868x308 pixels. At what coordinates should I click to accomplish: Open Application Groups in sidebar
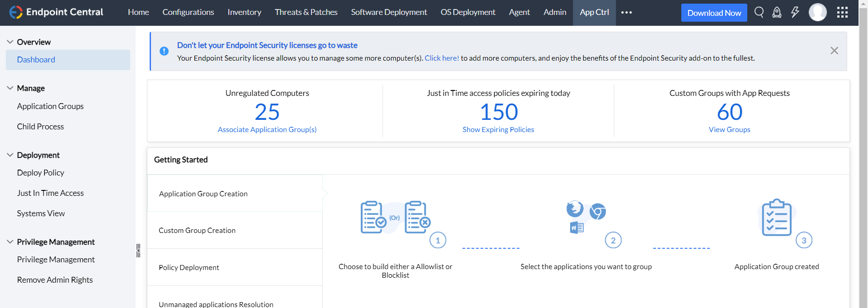pos(50,106)
